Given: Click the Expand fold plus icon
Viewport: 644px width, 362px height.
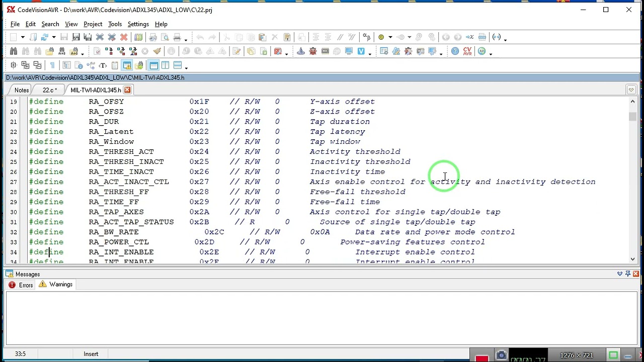Looking at the screenshot, I should tap(14, 65).
